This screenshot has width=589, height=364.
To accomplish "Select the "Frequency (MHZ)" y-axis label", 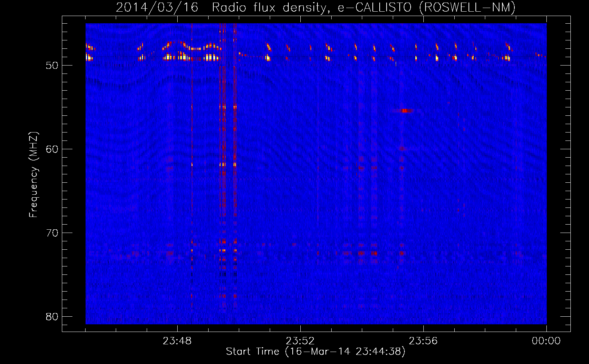I will (x=33, y=175).
